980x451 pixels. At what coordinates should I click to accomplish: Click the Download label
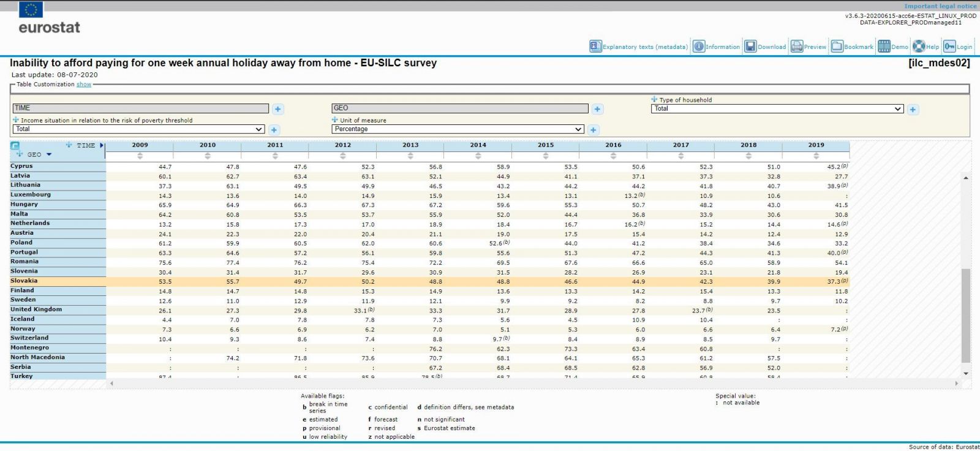click(772, 47)
